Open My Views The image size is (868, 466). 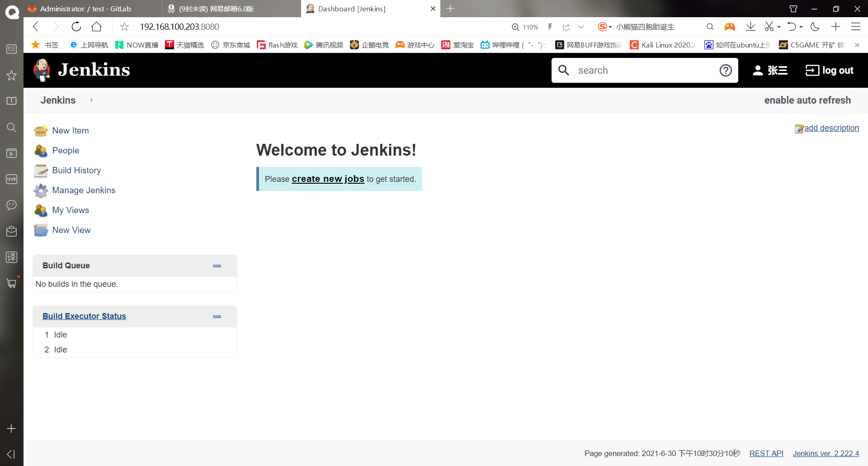coord(71,210)
